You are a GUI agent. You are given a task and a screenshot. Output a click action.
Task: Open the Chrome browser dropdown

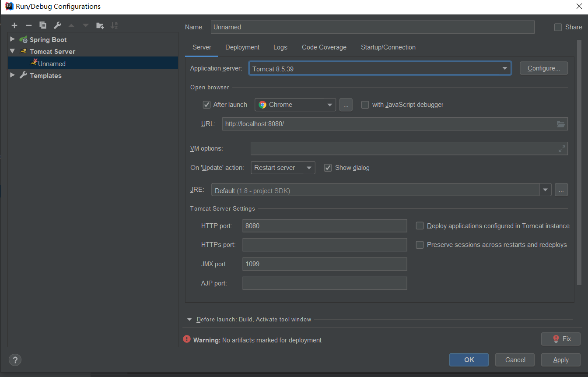(295, 105)
